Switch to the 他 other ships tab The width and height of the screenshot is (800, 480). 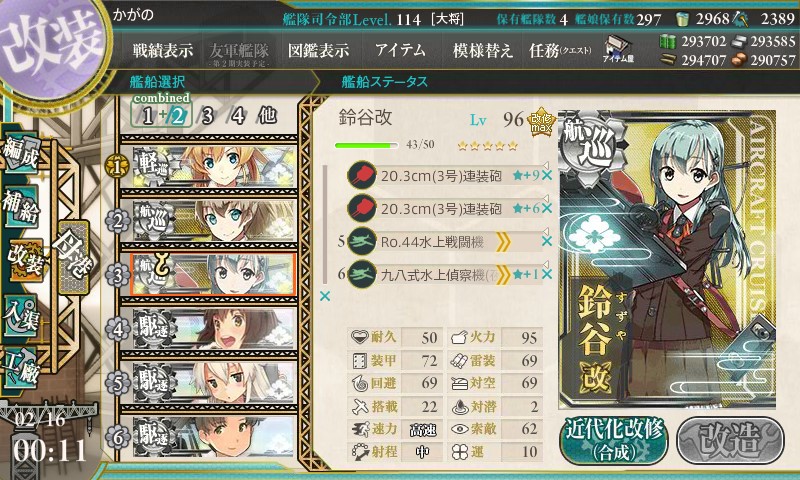pyautogui.click(x=267, y=115)
